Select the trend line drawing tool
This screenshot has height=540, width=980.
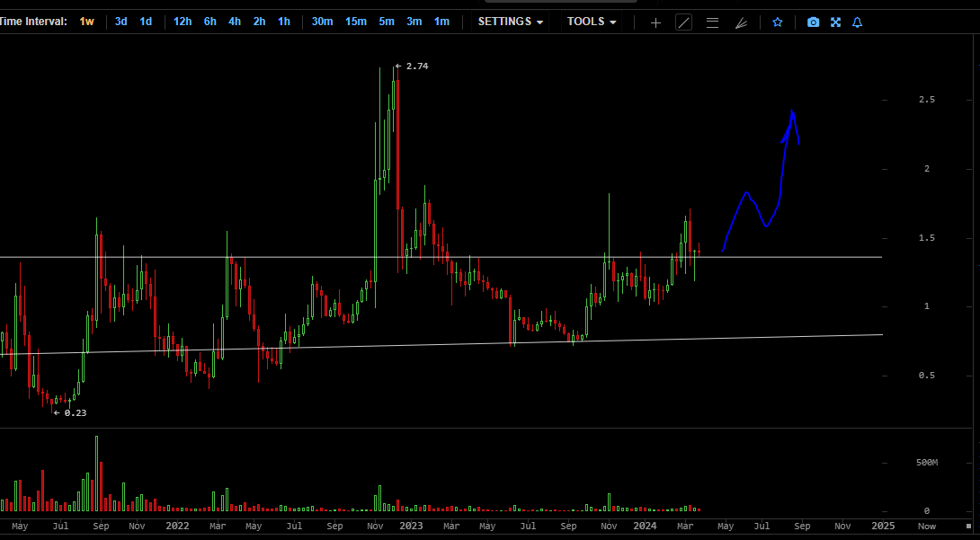[x=683, y=22]
